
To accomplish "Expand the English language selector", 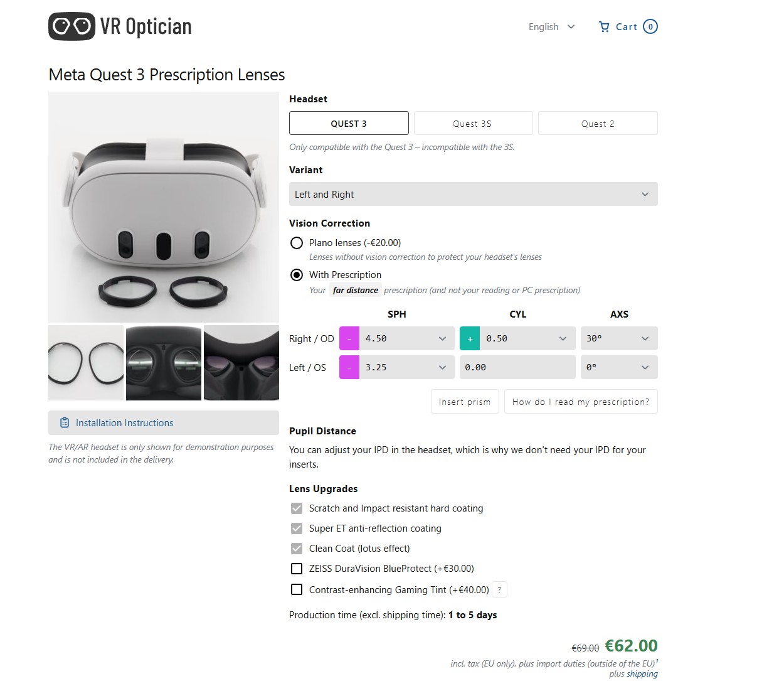I will tap(551, 27).
